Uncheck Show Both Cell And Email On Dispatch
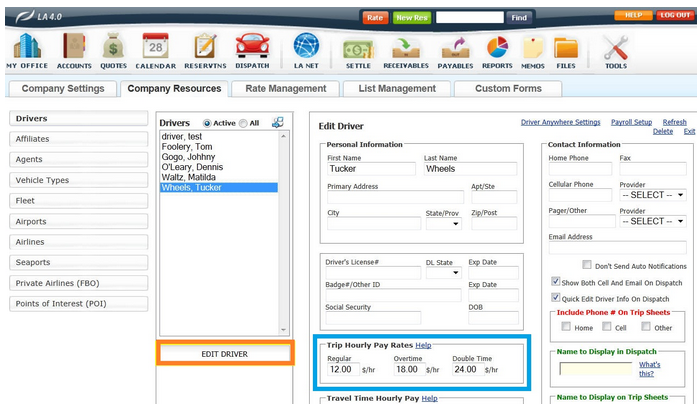The image size is (700, 420). 557,282
